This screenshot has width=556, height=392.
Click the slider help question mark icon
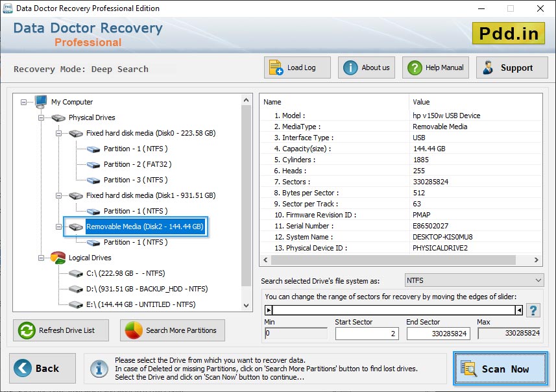coord(533,310)
